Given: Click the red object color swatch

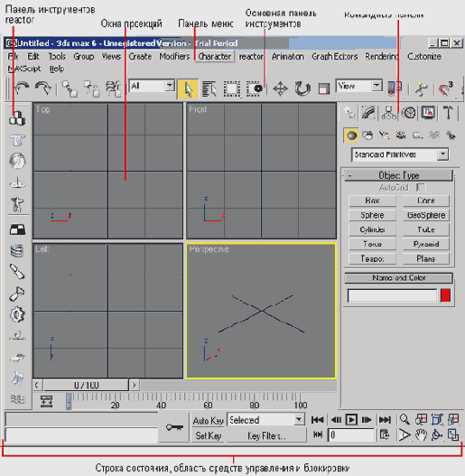Looking at the screenshot, I should pyautogui.click(x=445, y=295).
